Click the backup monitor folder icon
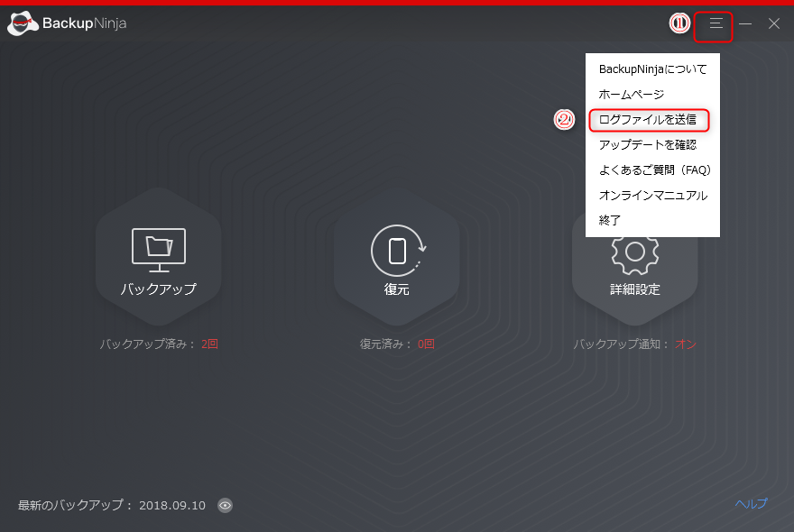Image resolution: width=794 pixels, height=532 pixels. coord(159,250)
